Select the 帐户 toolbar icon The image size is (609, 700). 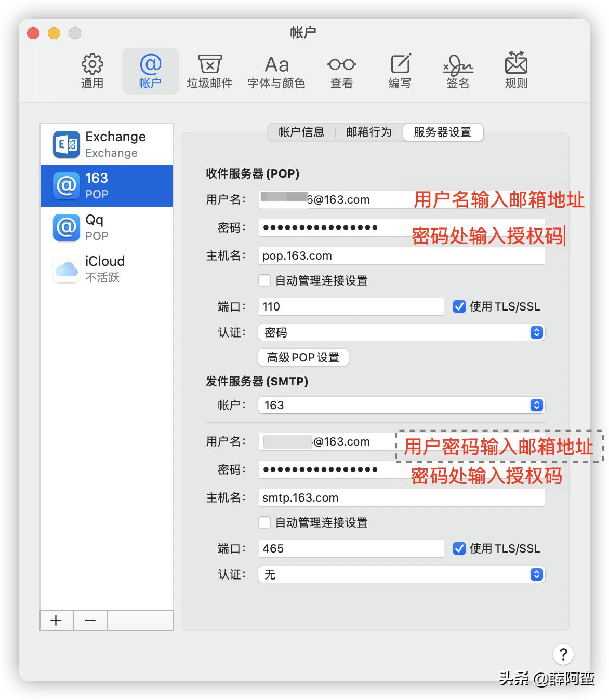pyautogui.click(x=150, y=71)
